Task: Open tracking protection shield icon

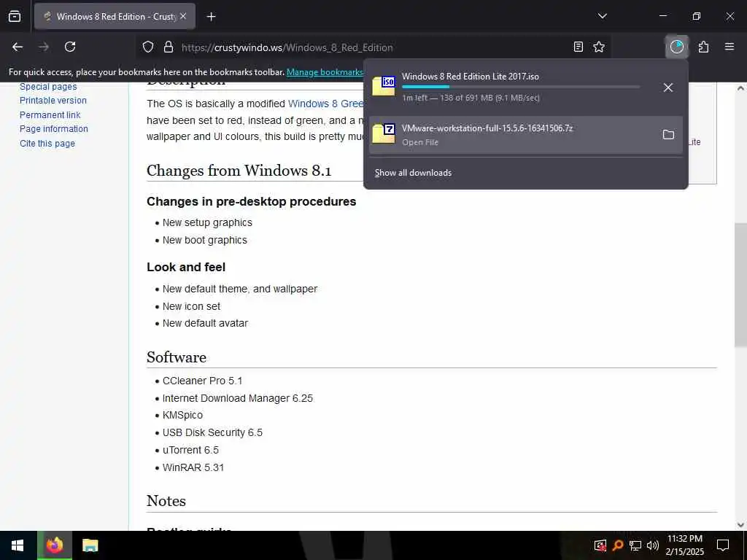Action: click(x=148, y=47)
